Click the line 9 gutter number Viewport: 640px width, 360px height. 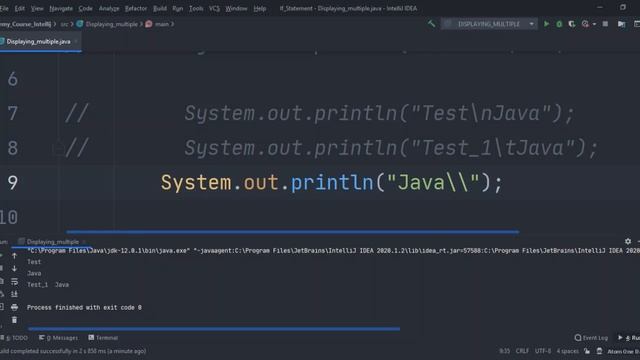coord(13,182)
